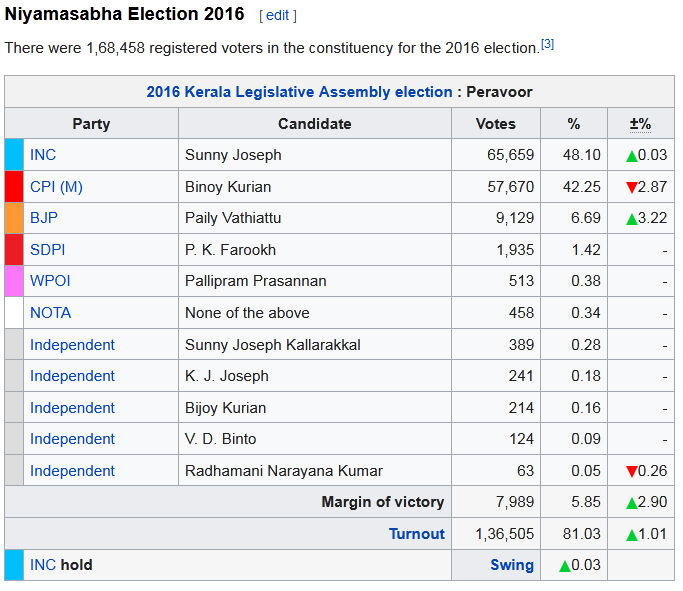Click the Independent link beside Sunny Joseph Kallarakkal

(72, 345)
